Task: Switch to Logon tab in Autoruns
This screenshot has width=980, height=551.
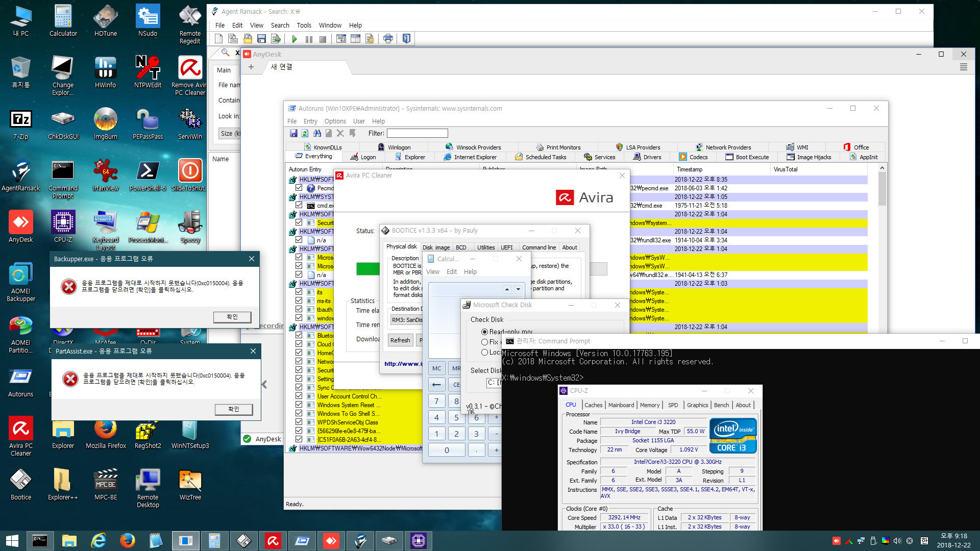Action: pyautogui.click(x=363, y=157)
